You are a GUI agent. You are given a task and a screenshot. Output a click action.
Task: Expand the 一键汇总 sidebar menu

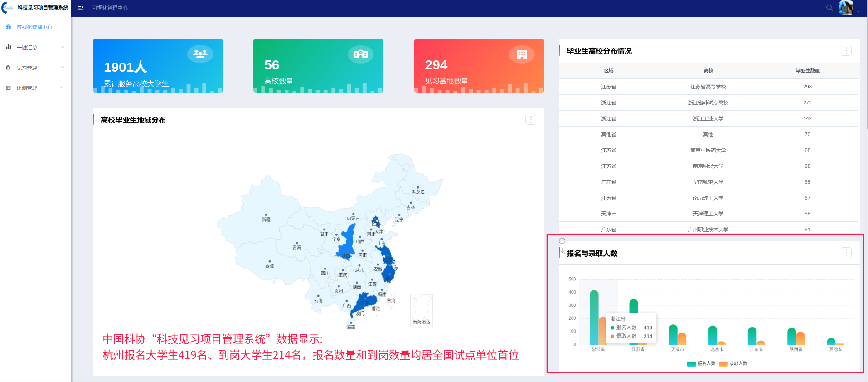35,48
